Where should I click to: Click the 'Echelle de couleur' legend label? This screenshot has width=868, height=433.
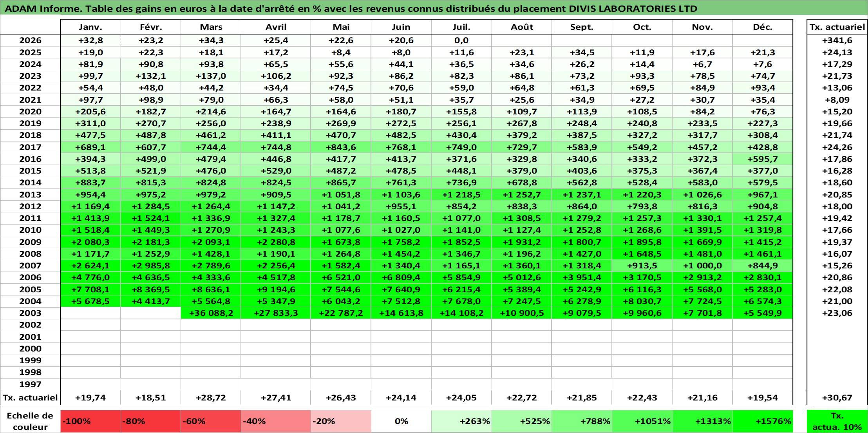click(30, 421)
